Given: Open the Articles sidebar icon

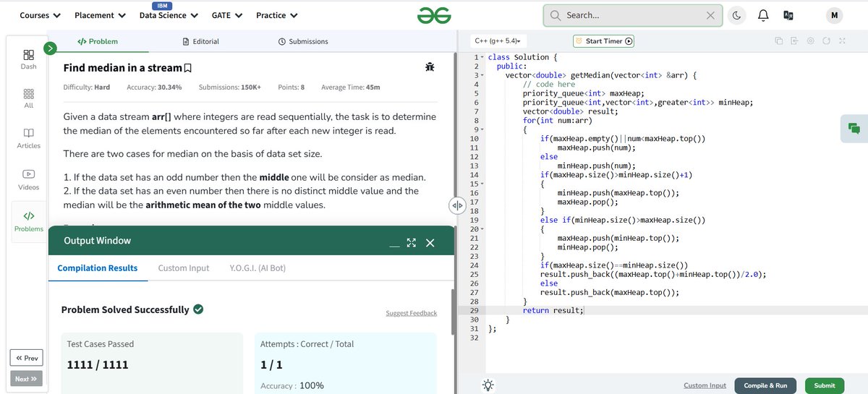Looking at the screenshot, I should [28, 138].
